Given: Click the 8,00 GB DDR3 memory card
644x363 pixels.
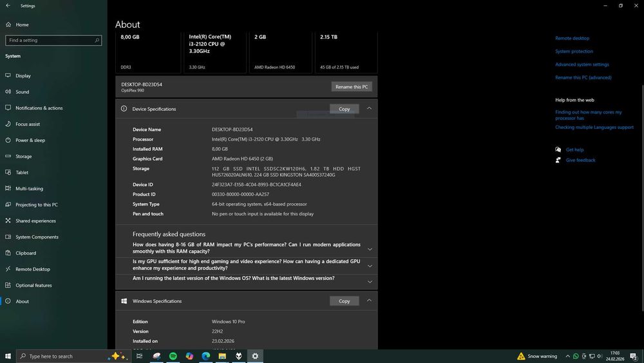Looking at the screenshot, I should 148,53.
